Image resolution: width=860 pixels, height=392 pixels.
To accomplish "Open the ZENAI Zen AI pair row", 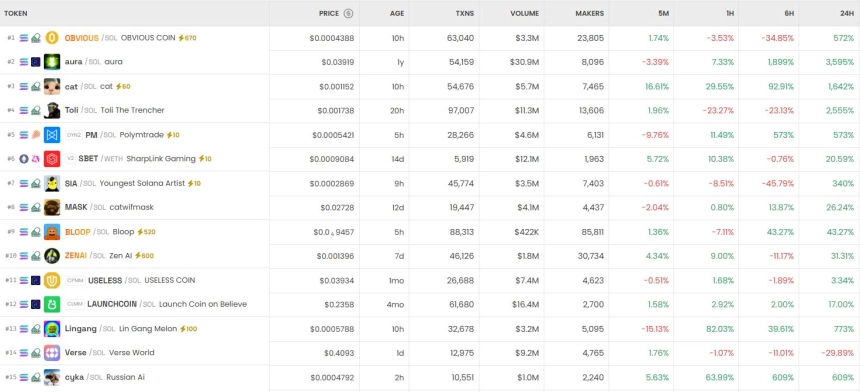I will click(430, 256).
